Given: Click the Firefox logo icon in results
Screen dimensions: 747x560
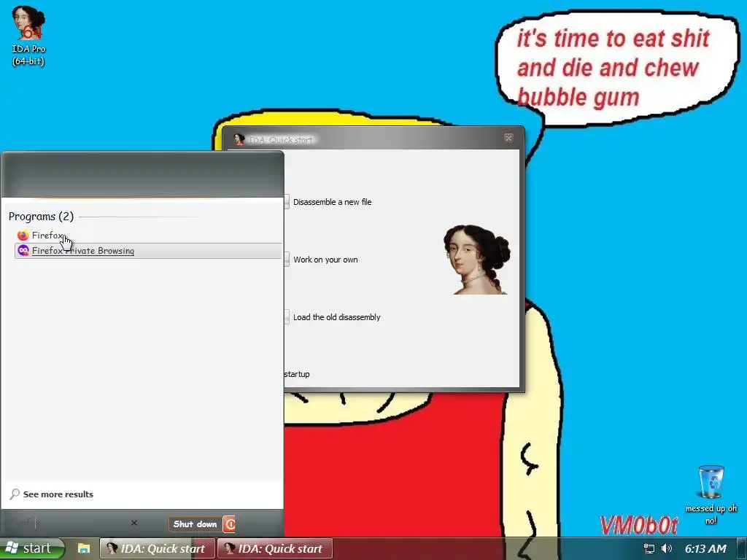Looking at the screenshot, I should tap(23, 236).
